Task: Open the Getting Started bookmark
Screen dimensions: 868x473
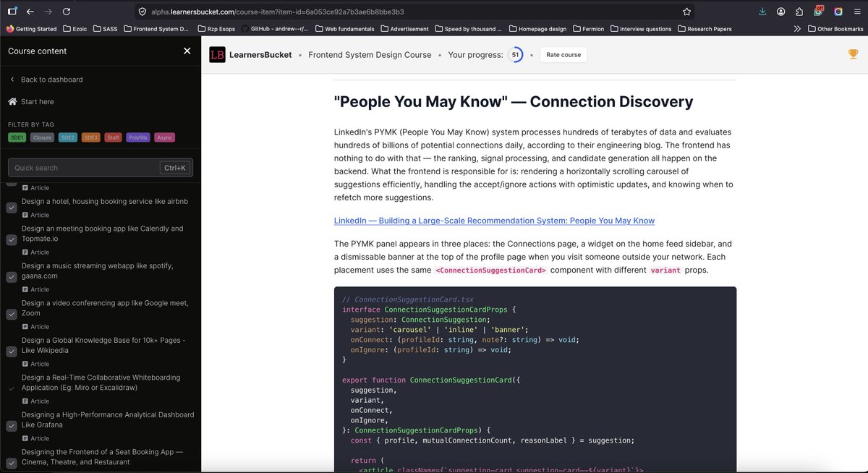Action: pyautogui.click(x=30, y=29)
